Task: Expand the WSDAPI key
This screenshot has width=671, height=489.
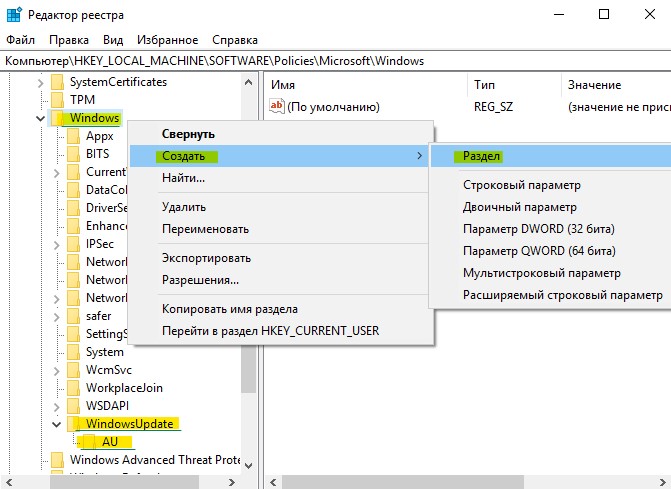Action: click(56, 406)
